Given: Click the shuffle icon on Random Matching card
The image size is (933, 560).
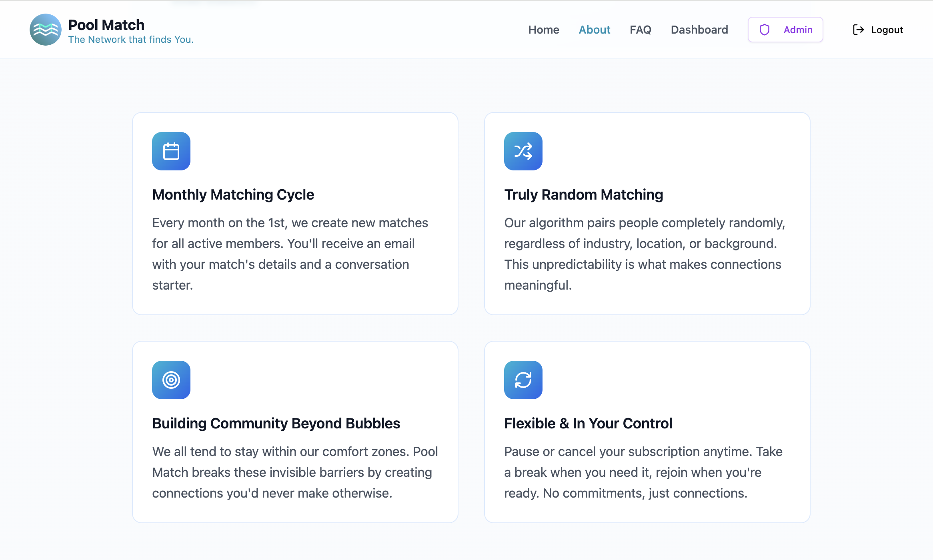Looking at the screenshot, I should click(x=523, y=151).
